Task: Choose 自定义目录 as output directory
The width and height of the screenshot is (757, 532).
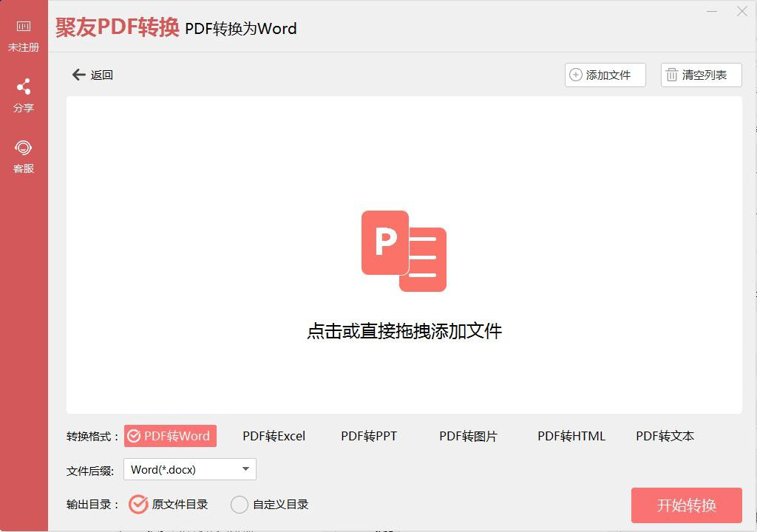Action: click(239, 504)
